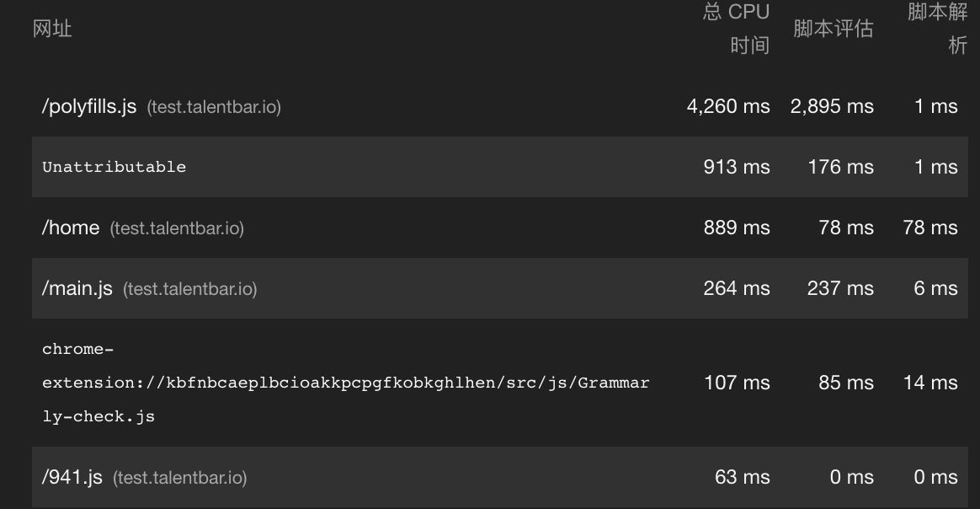Click the 总 CPU 时间 column header
Screen dimensions: 980x509
[x=737, y=29]
